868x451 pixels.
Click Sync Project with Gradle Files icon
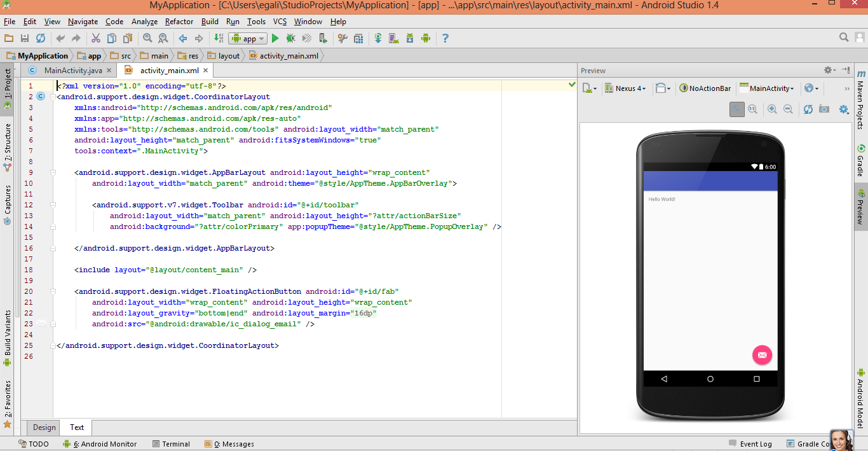coord(378,38)
